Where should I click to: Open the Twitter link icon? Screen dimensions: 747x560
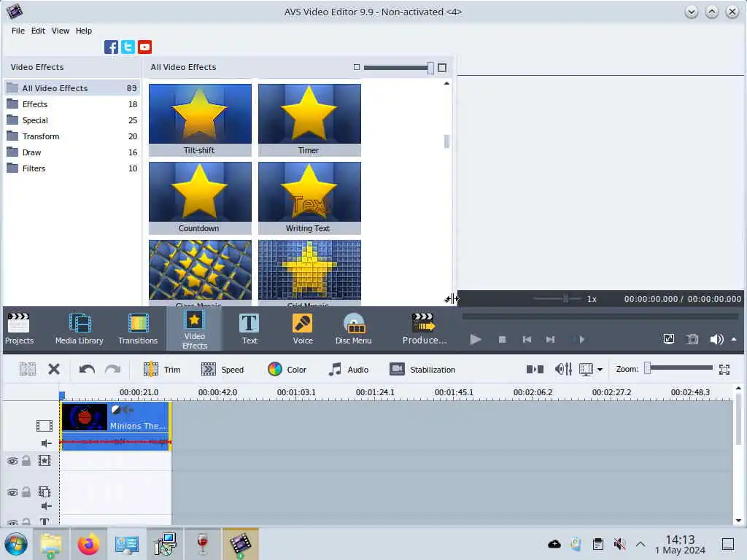[128, 47]
